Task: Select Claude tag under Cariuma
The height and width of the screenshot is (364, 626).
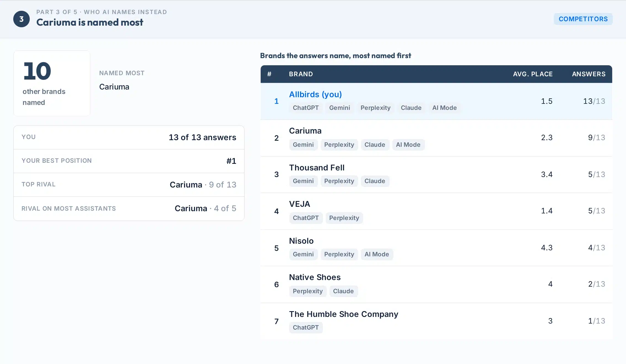Action: [x=375, y=145]
